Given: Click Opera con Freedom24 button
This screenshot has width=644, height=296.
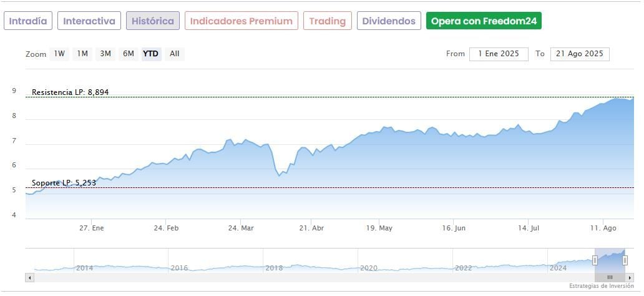Looking at the screenshot, I should coord(484,21).
